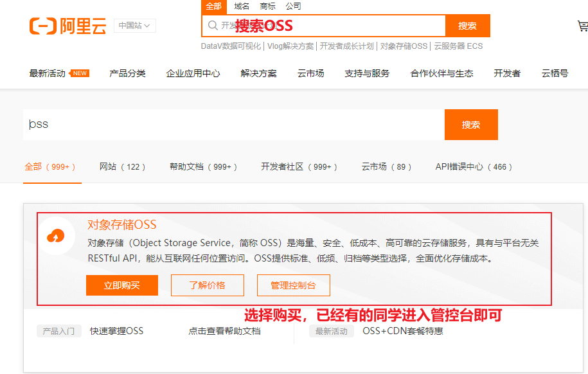Image resolution: width=588 pixels, height=374 pixels.
Task: Select the 商标 search category tab
Action: [x=267, y=6]
